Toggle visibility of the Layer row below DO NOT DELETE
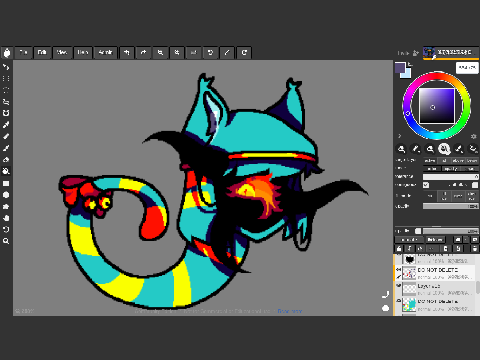 pyautogui.click(x=398, y=286)
